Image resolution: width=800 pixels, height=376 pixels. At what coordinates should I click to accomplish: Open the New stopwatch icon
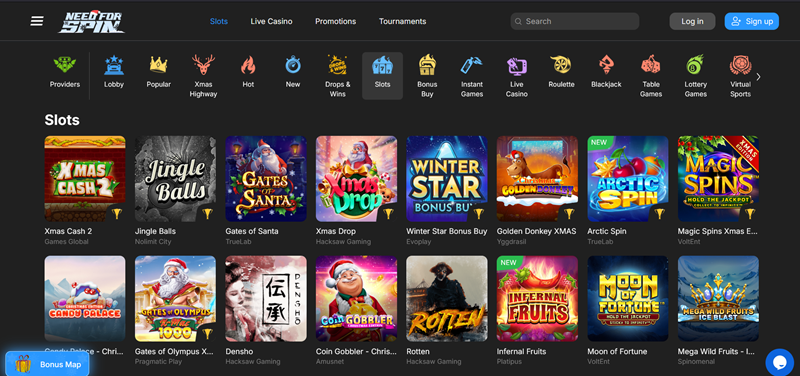pyautogui.click(x=293, y=65)
